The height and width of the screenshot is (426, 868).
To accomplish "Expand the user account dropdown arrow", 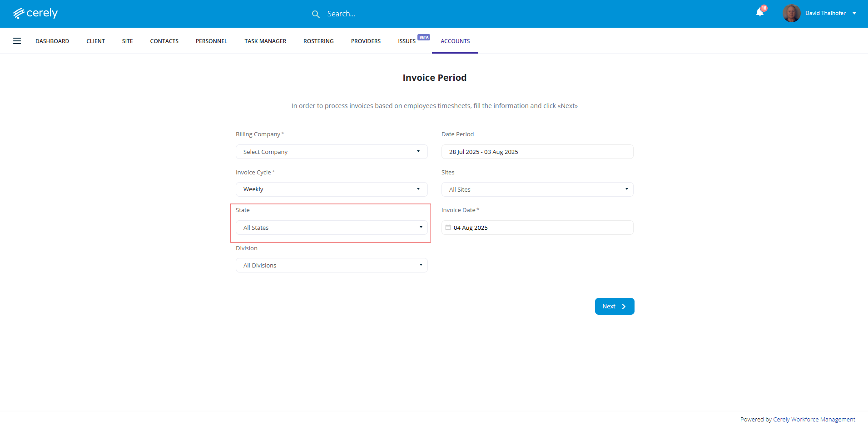I will click(854, 13).
